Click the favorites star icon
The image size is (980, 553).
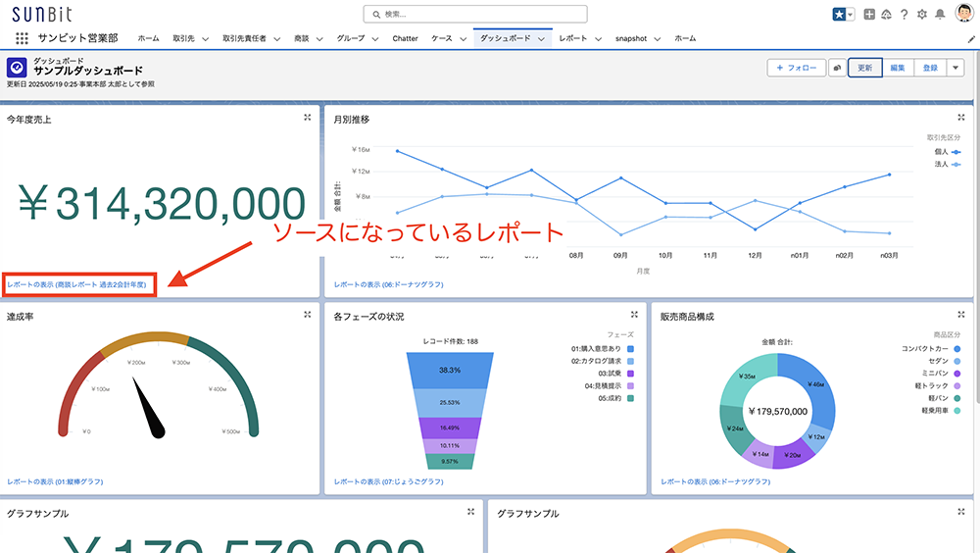pyautogui.click(x=839, y=14)
